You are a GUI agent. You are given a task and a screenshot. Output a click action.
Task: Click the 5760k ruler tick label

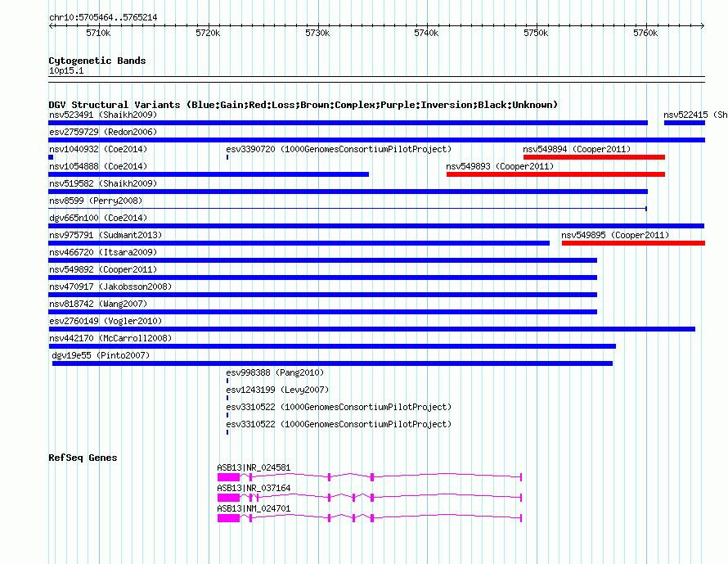coord(646,33)
